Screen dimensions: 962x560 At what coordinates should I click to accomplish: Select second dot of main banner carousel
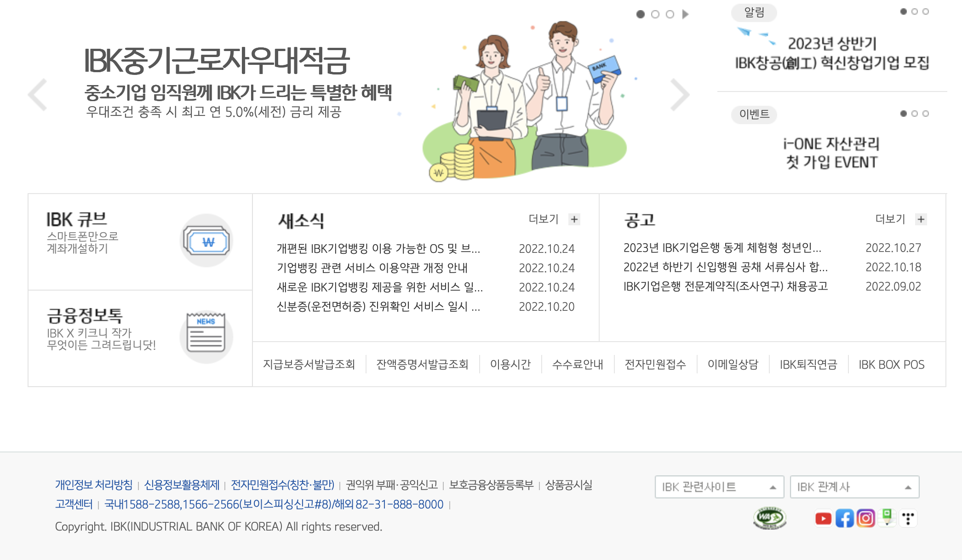(655, 14)
